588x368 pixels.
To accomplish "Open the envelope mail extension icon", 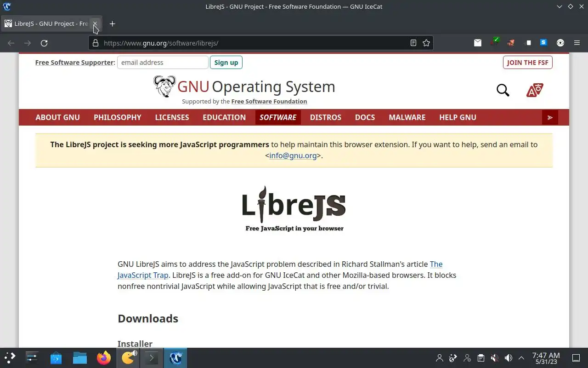I will tap(478, 43).
